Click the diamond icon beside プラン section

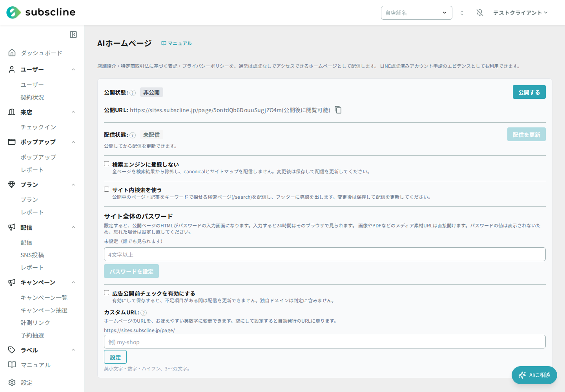[x=12, y=185]
